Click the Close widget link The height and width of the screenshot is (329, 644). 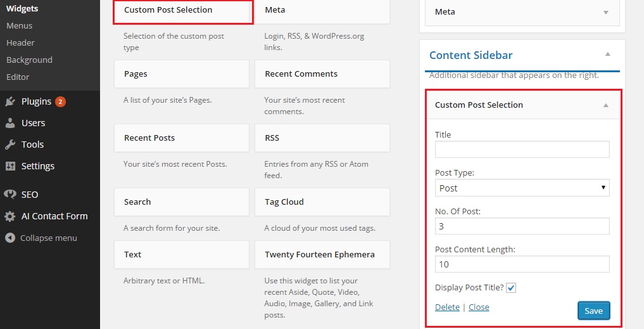(x=479, y=307)
